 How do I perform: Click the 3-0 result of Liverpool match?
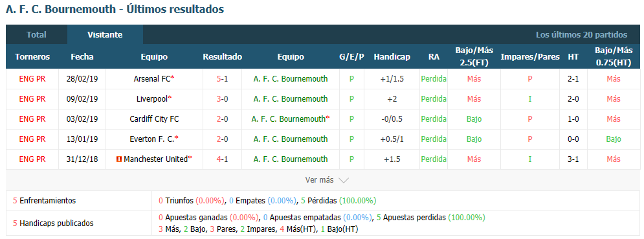(x=222, y=99)
